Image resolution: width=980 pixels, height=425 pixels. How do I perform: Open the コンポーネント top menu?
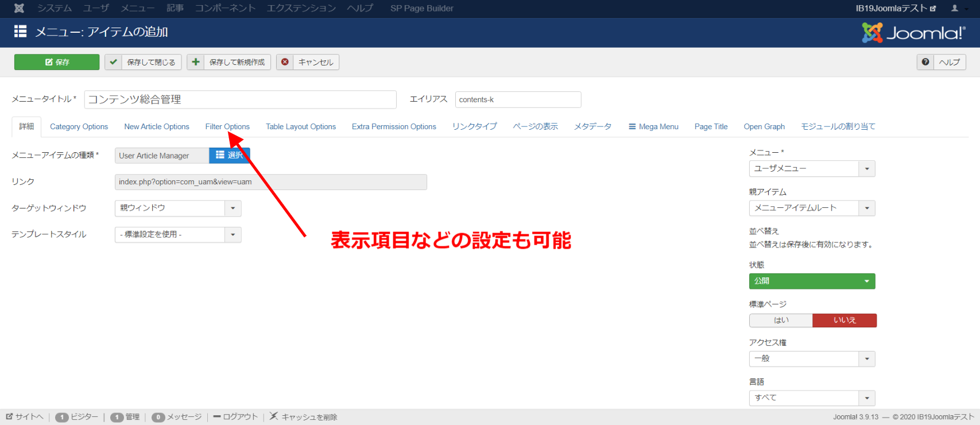[225, 8]
